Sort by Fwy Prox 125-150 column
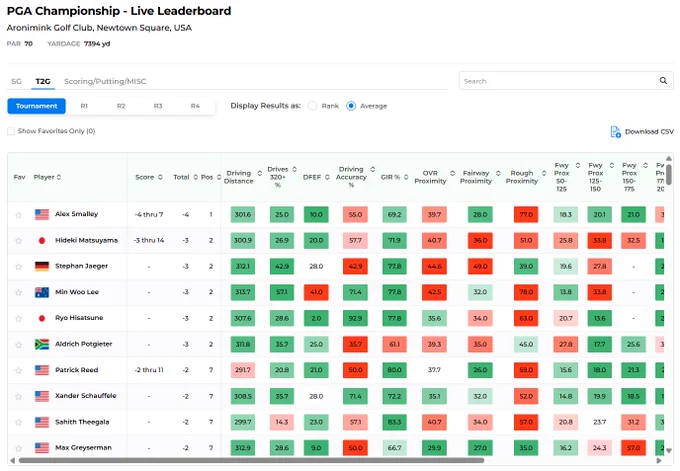This screenshot has height=471, width=680. coord(611,165)
